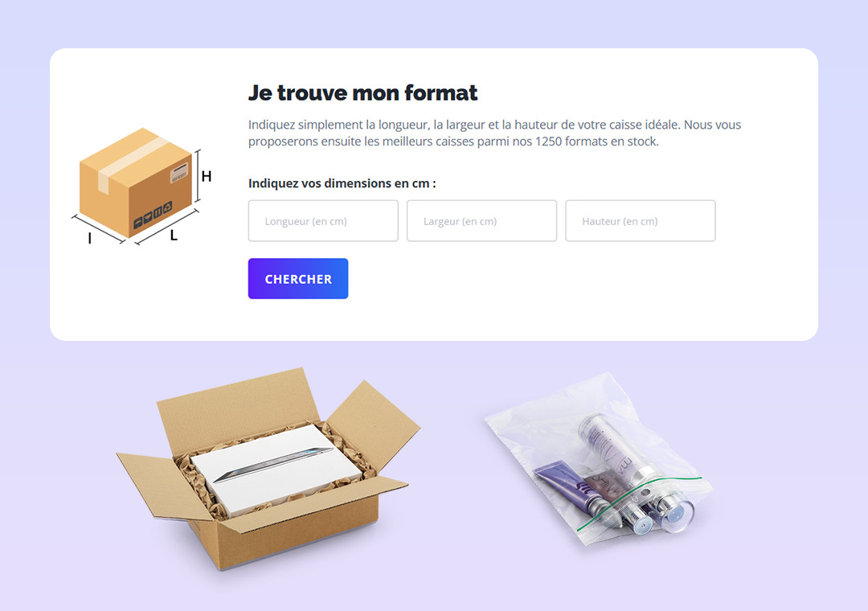Select the zip plastic bag product image
The image size is (868, 611).
599,460
